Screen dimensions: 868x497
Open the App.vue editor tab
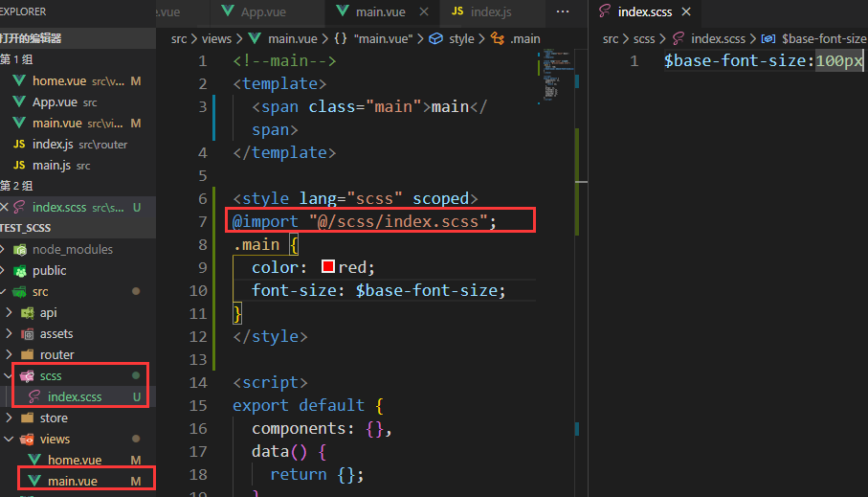tap(263, 11)
